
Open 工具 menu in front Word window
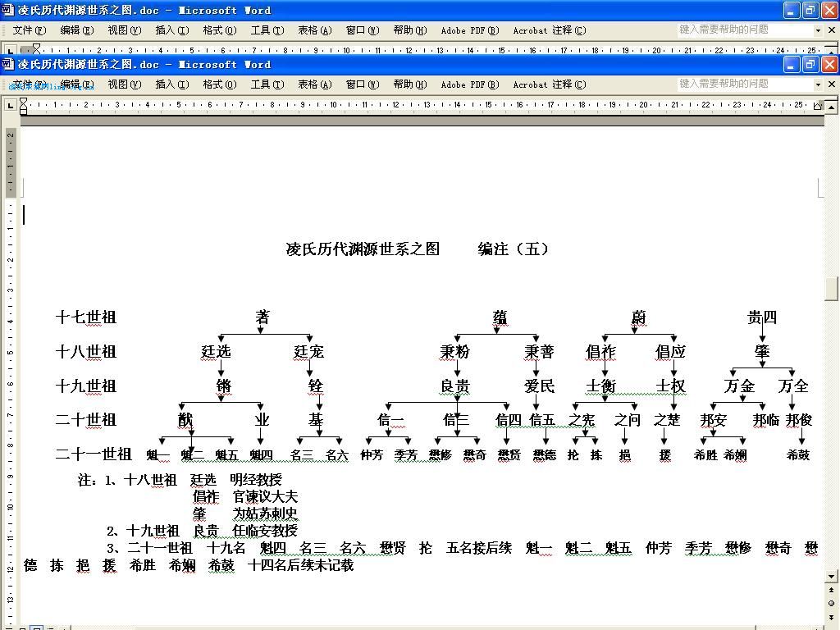(267, 84)
